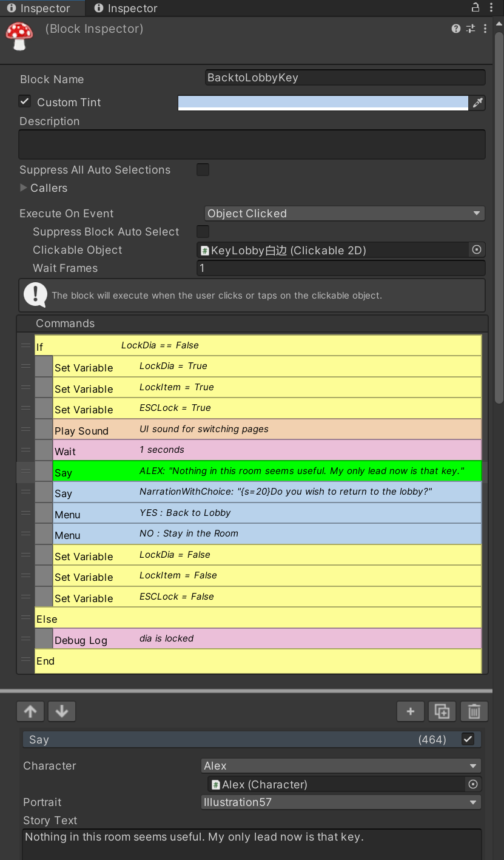Select the 'ESCLock = False' Set Variable command

point(267,597)
